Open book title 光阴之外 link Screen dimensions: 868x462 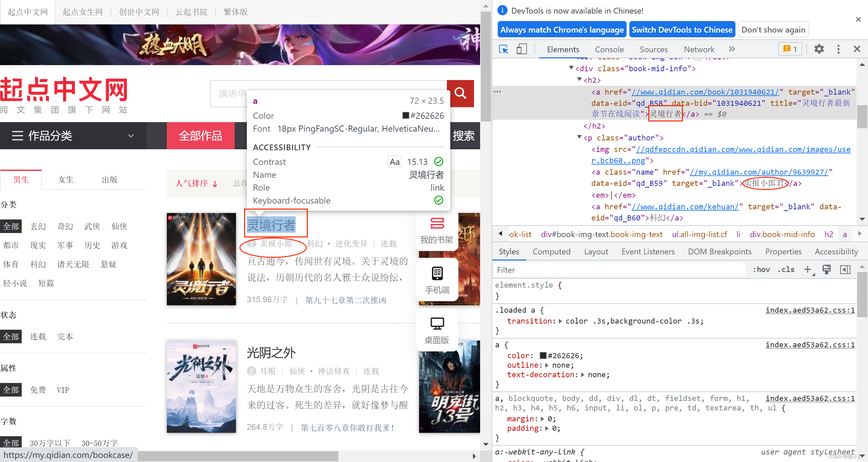(x=271, y=353)
